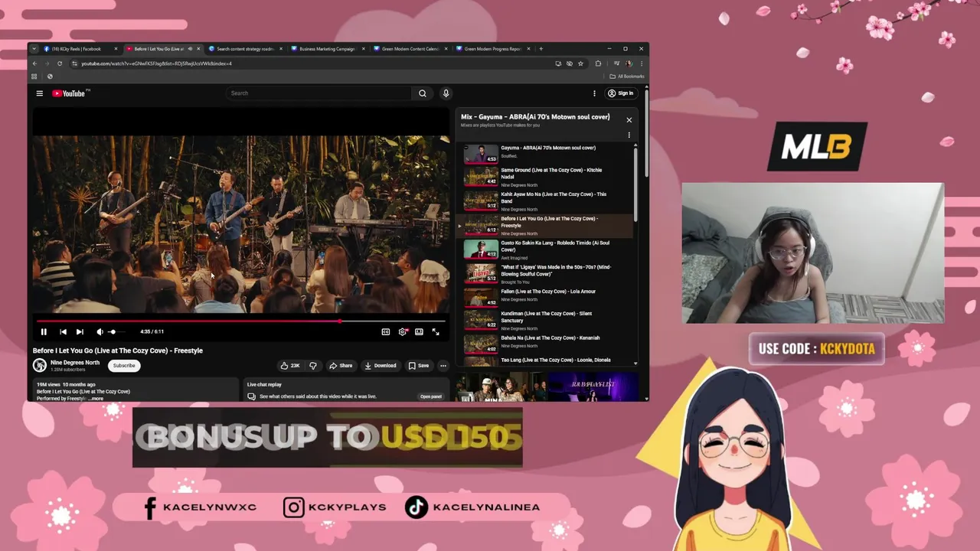Enter full screen mode
980x551 pixels.
436,331
